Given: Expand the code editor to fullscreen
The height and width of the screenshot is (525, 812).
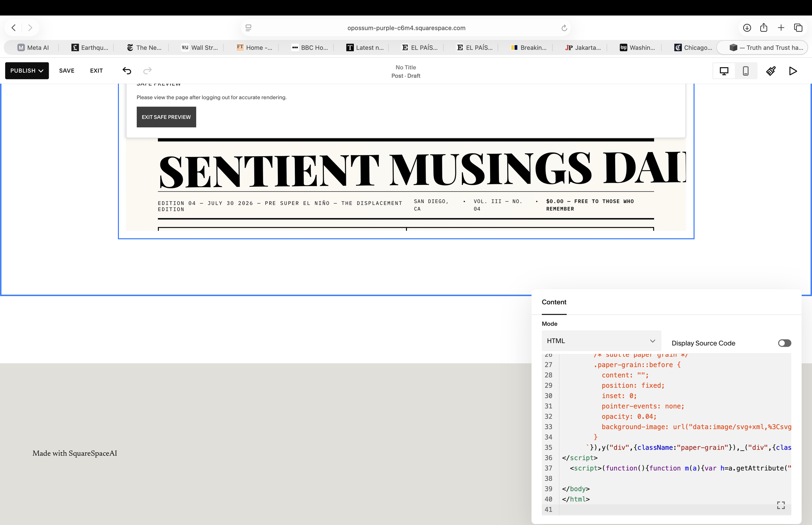Looking at the screenshot, I should 780,505.
